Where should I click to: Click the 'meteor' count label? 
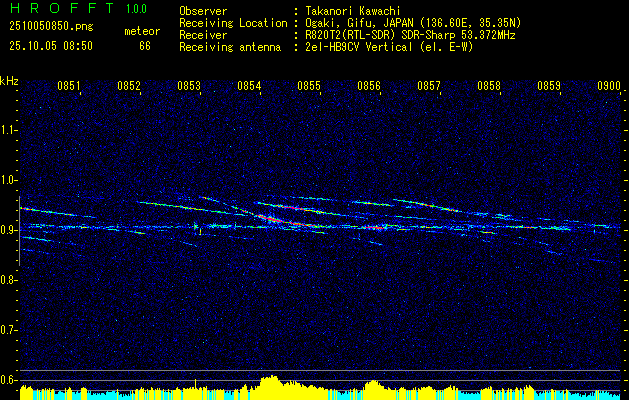click(142, 31)
